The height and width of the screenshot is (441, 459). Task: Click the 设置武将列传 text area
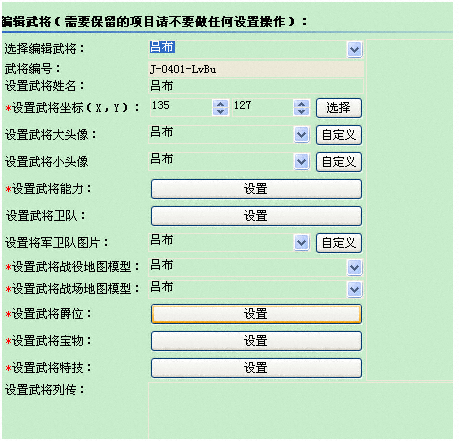(x=300, y=411)
